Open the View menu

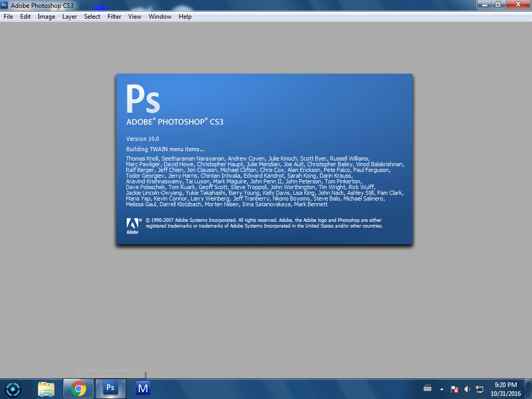[x=135, y=17]
